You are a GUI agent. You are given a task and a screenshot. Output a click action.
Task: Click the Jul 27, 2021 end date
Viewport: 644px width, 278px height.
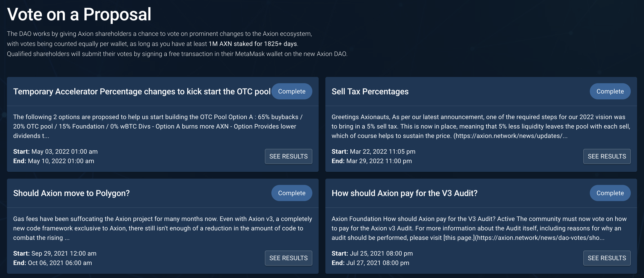point(377,263)
